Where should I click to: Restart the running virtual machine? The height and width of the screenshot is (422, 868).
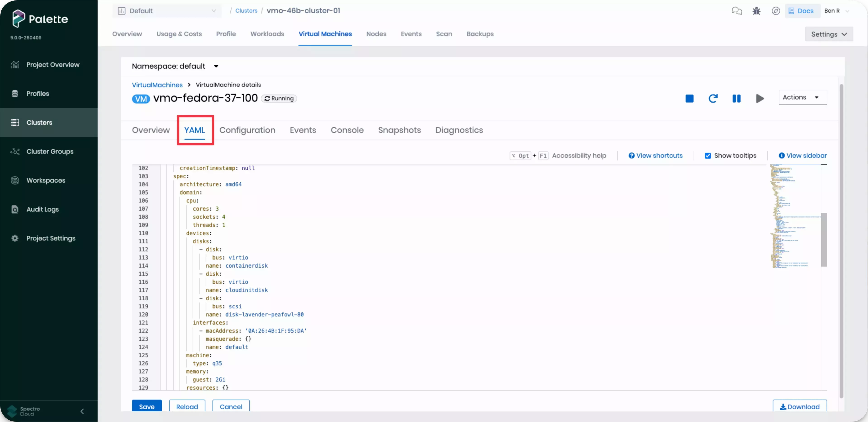tap(713, 98)
